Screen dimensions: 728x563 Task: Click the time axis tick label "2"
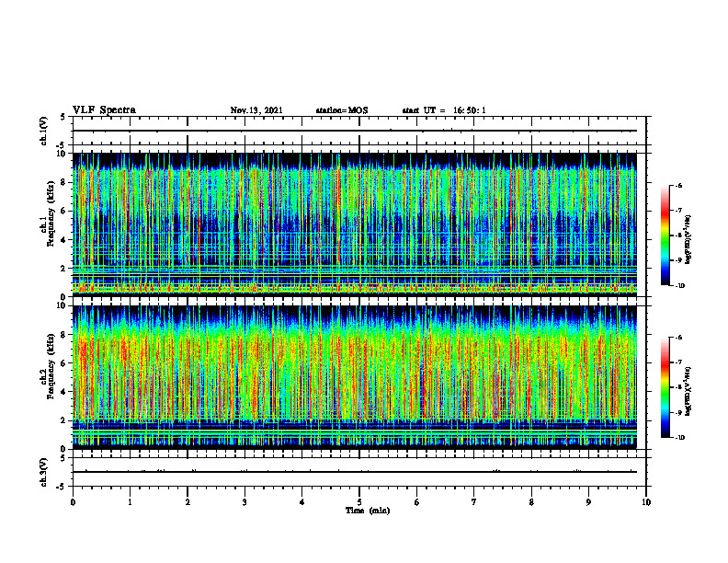188,502
